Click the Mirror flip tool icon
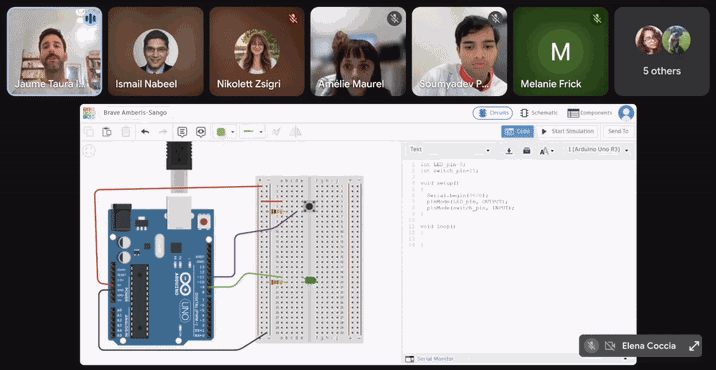The width and height of the screenshot is (716, 370). coord(295,132)
